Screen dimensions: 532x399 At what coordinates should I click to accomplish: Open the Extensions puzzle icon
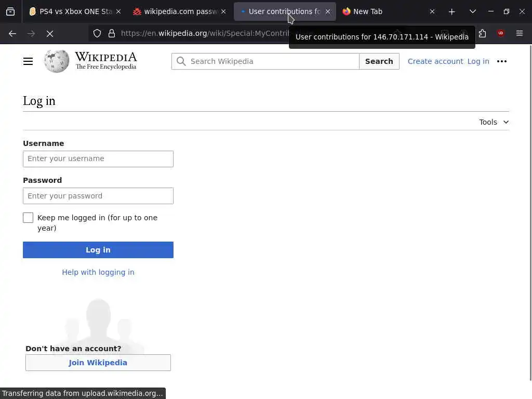click(483, 33)
